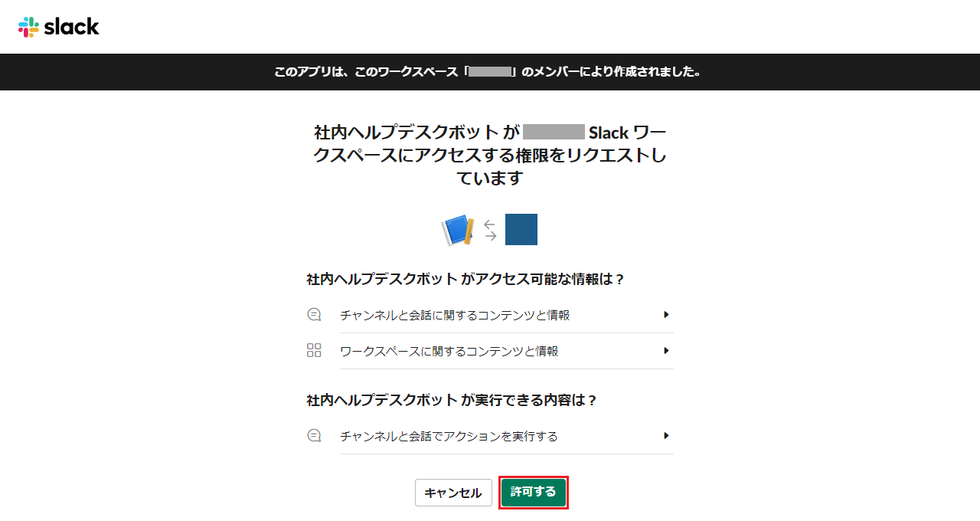Click the permission request heading text
The image size is (980, 521).
pyautogui.click(x=490, y=155)
